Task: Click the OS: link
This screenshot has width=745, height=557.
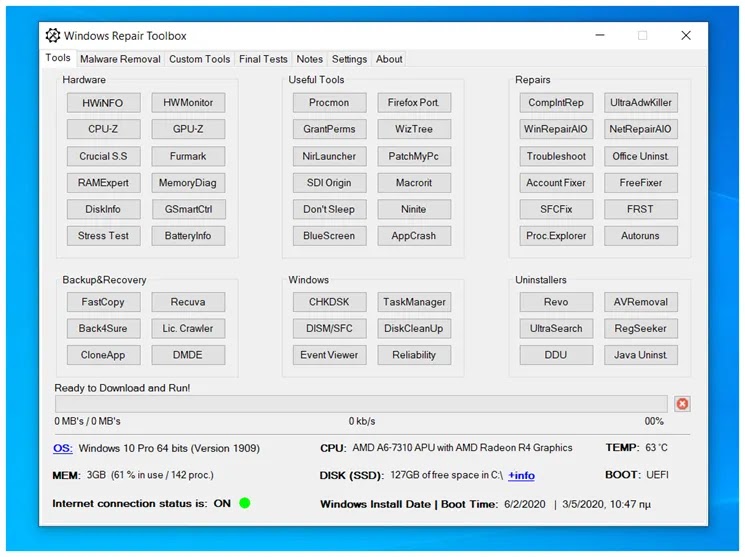Action: coord(63,448)
